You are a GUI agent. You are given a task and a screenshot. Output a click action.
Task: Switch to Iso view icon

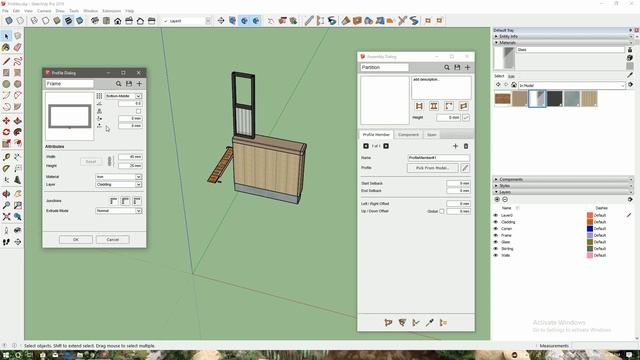(95, 21)
